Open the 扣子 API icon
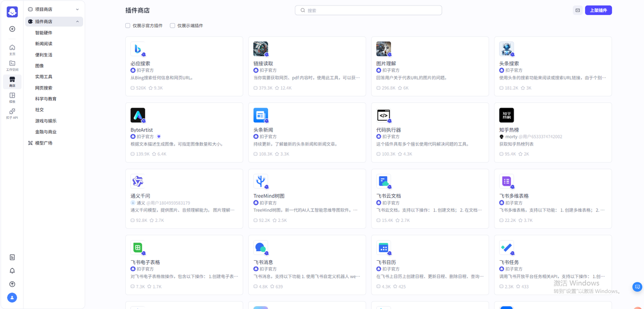This screenshot has width=644, height=309. click(x=12, y=113)
